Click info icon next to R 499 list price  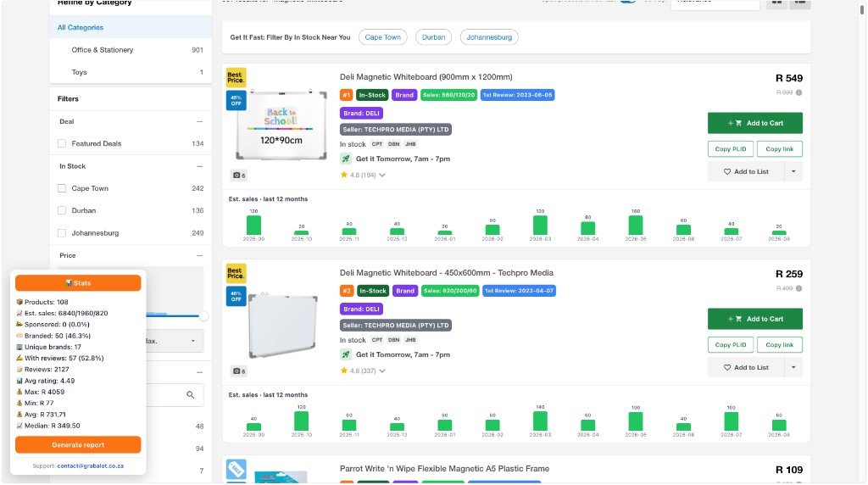click(x=798, y=288)
